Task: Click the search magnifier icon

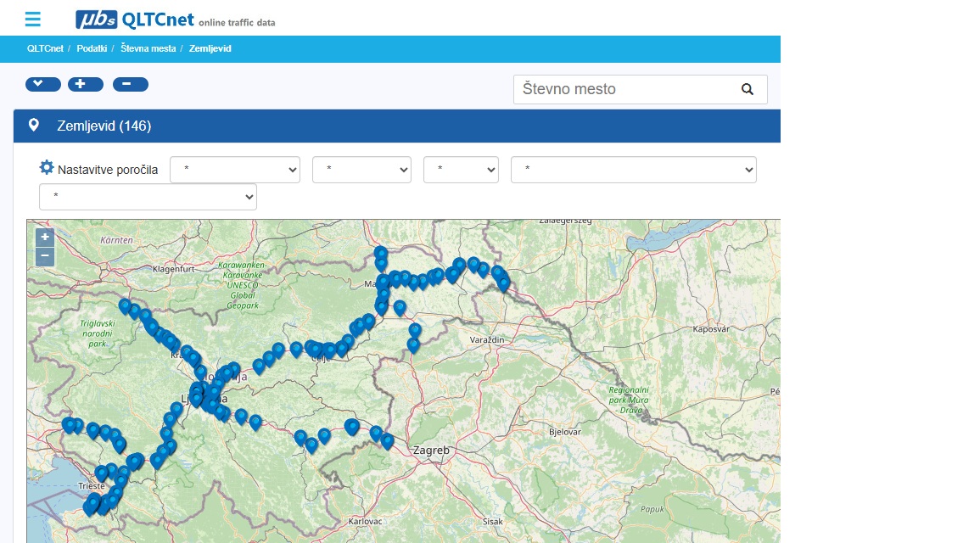Action: pyautogui.click(x=747, y=89)
